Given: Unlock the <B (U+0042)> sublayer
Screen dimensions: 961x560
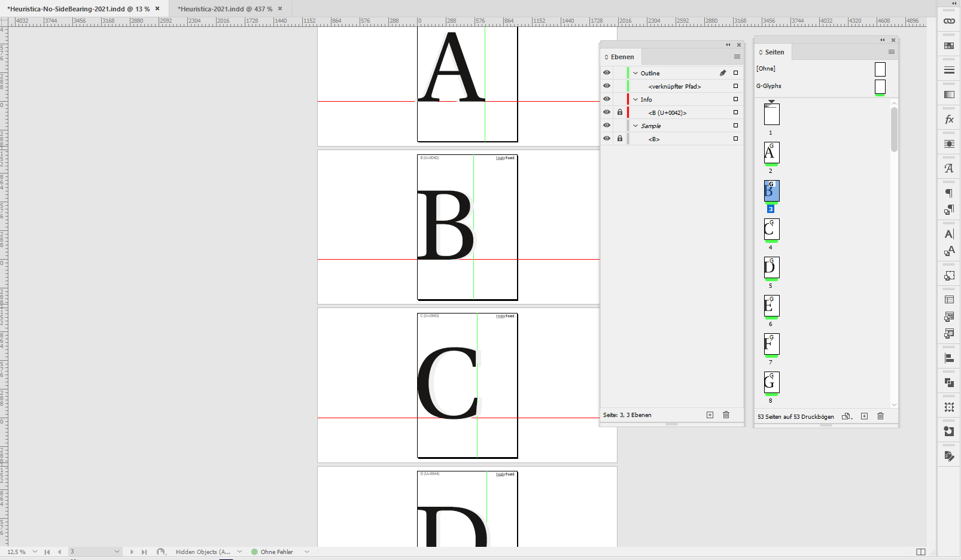Looking at the screenshot, I should click(x=620, y=112).
